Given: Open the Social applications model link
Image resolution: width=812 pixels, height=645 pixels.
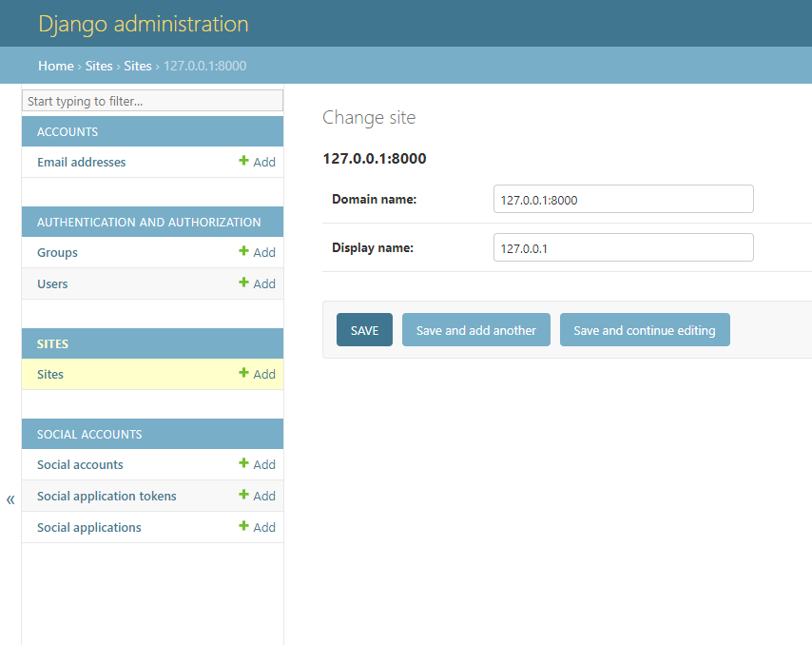Looking at the screenshot, I should [88, 528].
